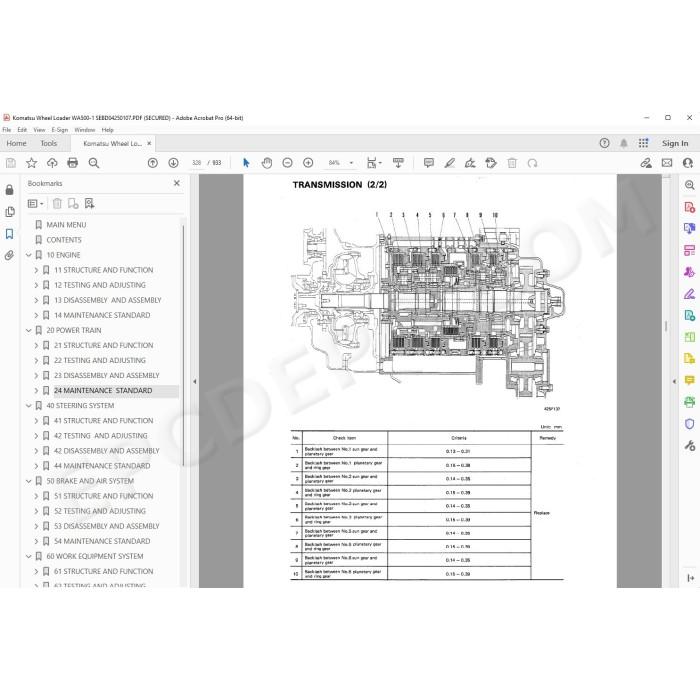Click the page number input field
The height and width of the screenshot is (700, 700).
(x=196, y=163)
